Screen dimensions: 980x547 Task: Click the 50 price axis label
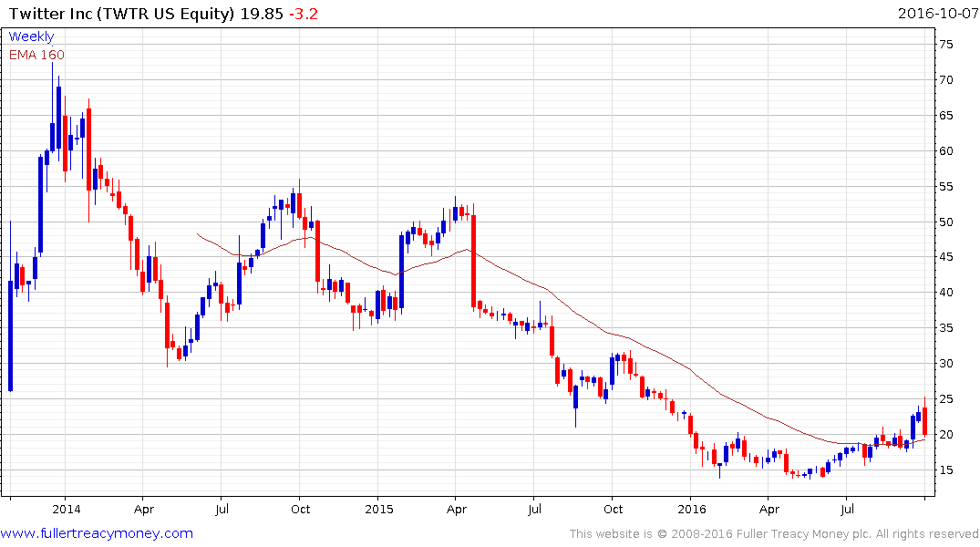click(x=945, y=222)
